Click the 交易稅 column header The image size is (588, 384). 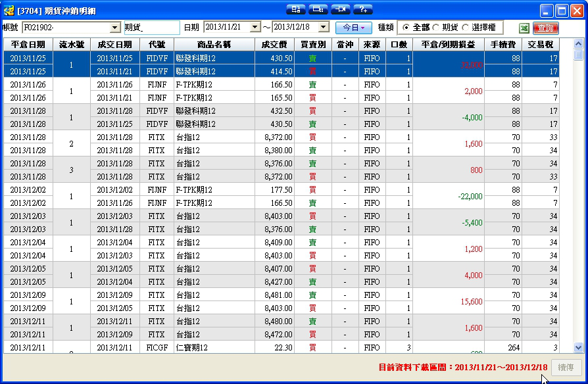point(541,45)
